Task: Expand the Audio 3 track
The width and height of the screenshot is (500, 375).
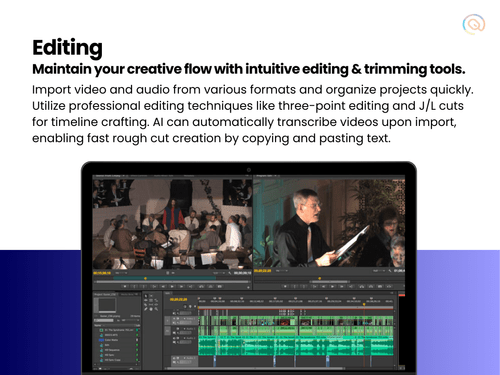Action: tap(184, 358)
